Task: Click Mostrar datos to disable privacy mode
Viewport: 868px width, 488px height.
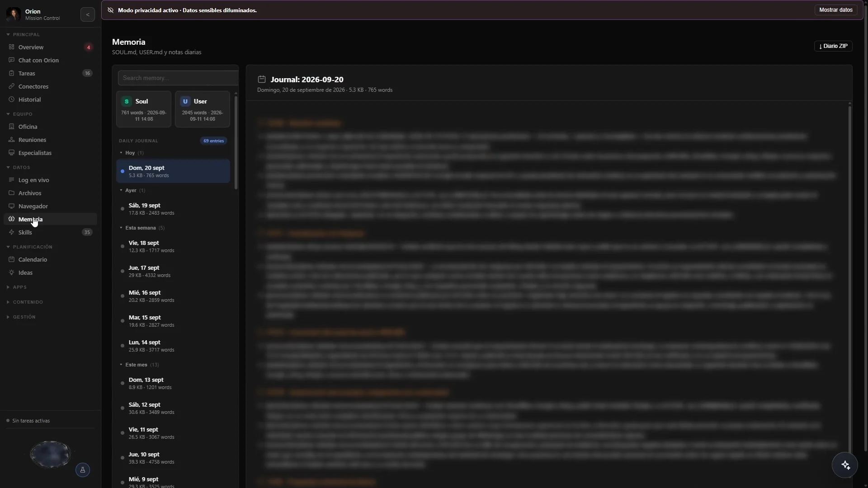Action: [x=835, y=10]
